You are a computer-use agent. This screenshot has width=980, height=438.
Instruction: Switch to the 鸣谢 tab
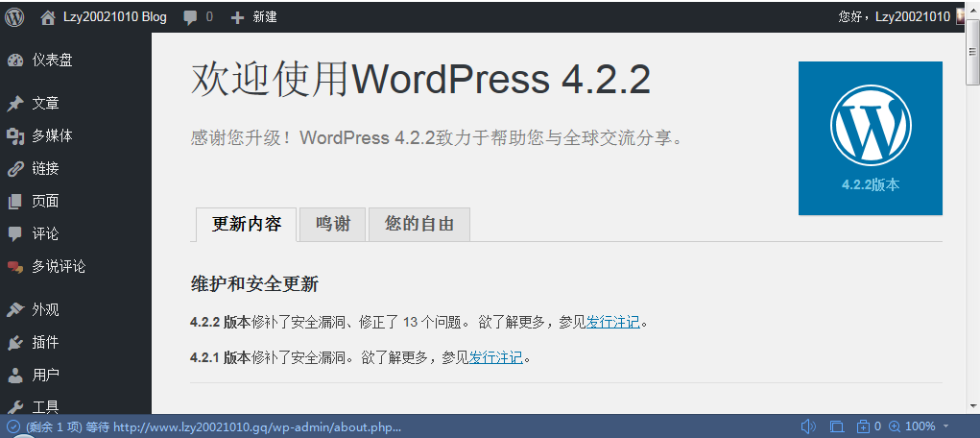pos(333,224)
